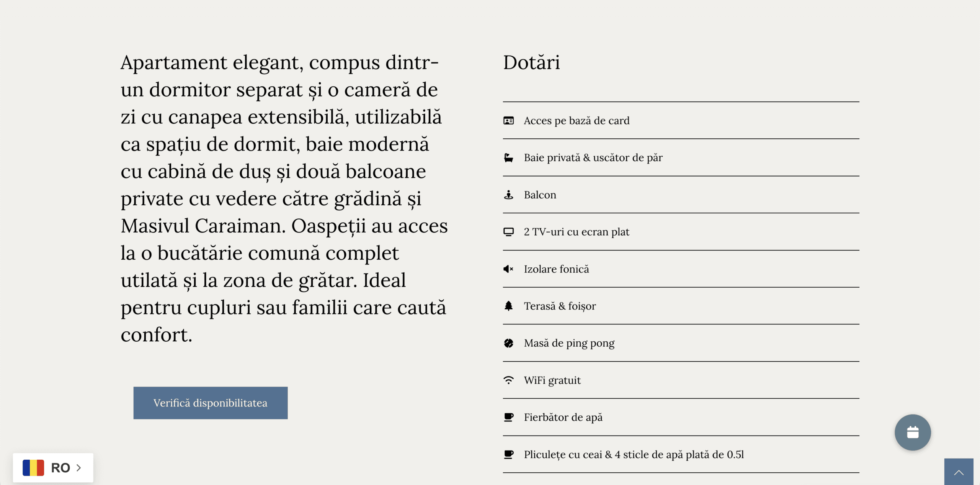The image size is (980, 485).
Task: Click the ping pong ball icon
Action: pyautogui.click(x=508, y=343)
